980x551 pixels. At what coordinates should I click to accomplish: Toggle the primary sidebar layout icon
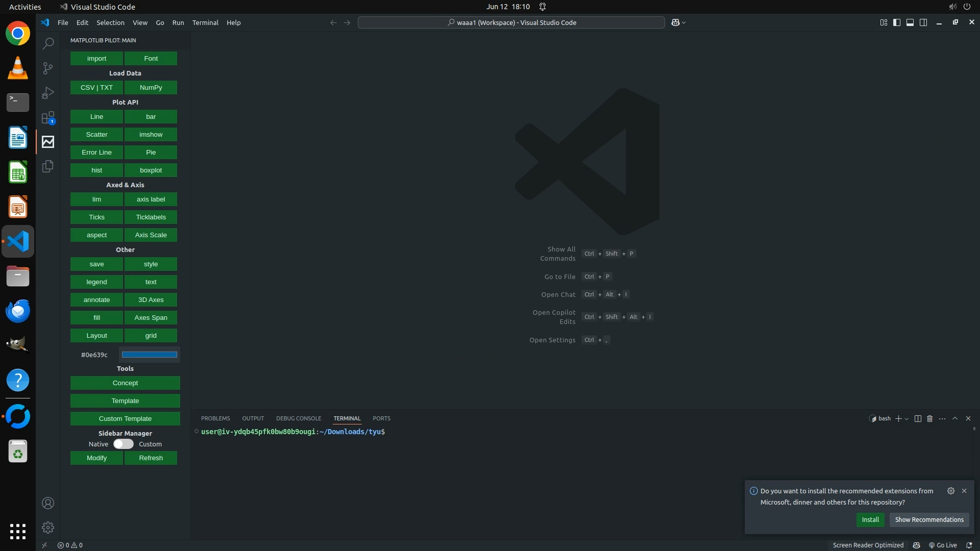coord(897,22)
